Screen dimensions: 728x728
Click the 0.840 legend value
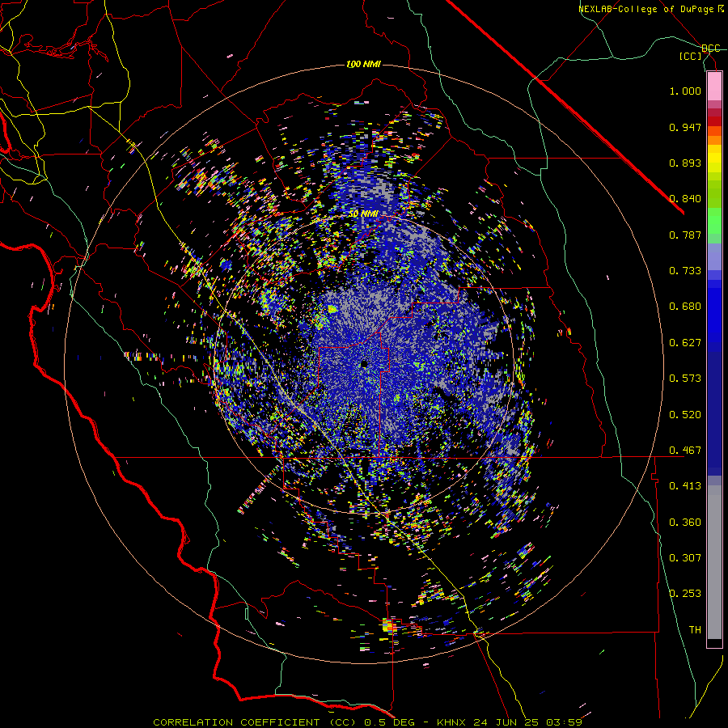[685, 199]
